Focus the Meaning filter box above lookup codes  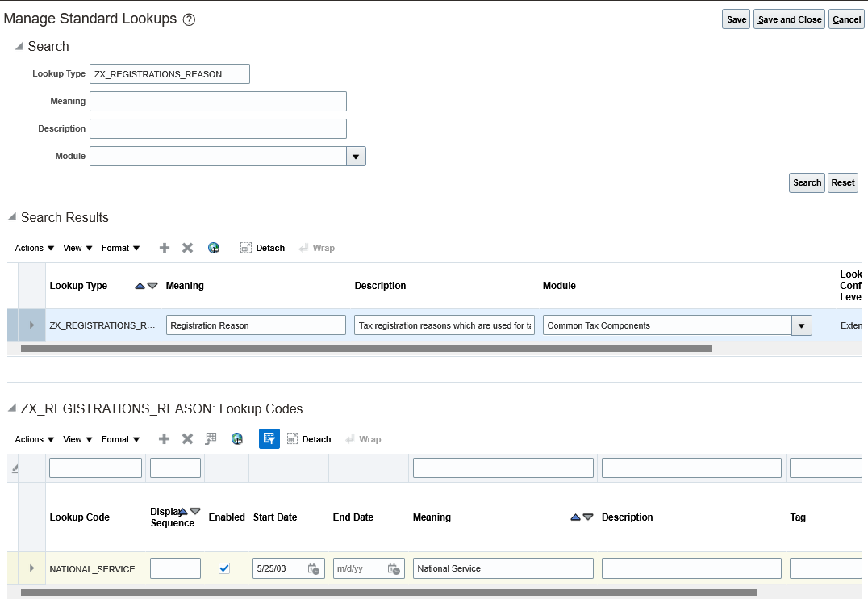click(503, 468)
